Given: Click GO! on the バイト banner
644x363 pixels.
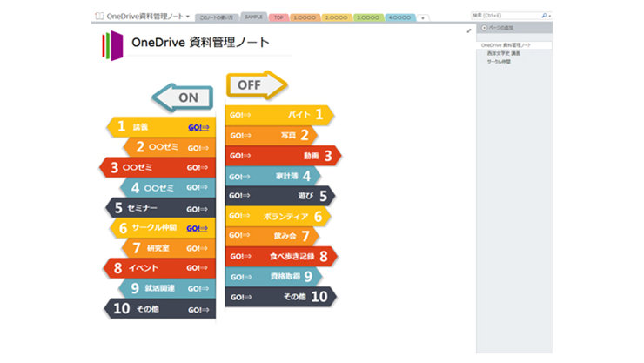Looking at the screenshot, I should (x=239, y=115).
